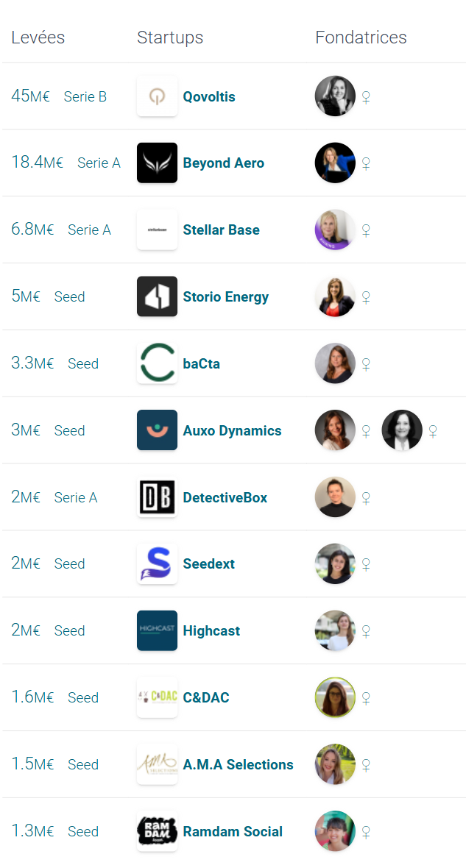Open the Stellar Base startup link
Viewport: 466px width, 868px height.
click(221, 230)
